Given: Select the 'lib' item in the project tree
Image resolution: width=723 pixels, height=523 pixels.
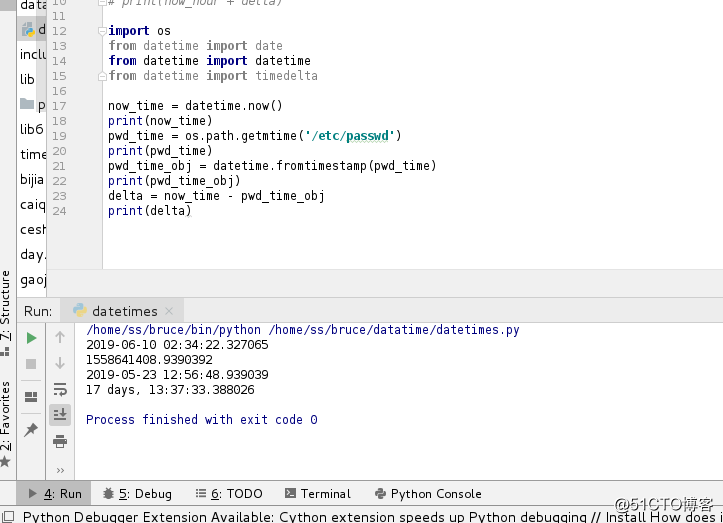Looking at the screenshot, I should click(27, 79).
